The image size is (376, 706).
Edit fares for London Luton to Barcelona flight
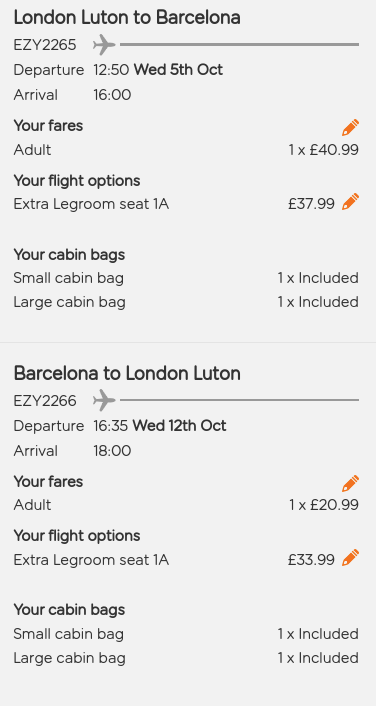[350, 127]
